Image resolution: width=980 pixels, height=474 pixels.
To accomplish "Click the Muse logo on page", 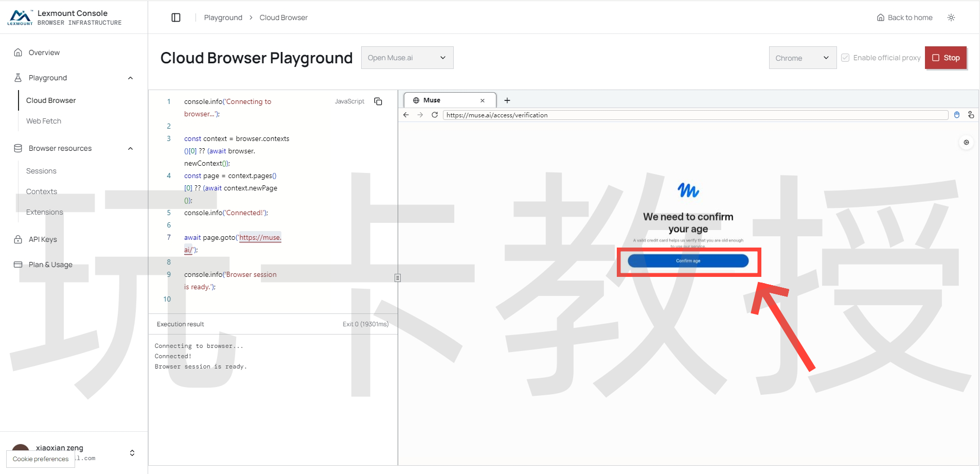I will [x=688, y=190].
